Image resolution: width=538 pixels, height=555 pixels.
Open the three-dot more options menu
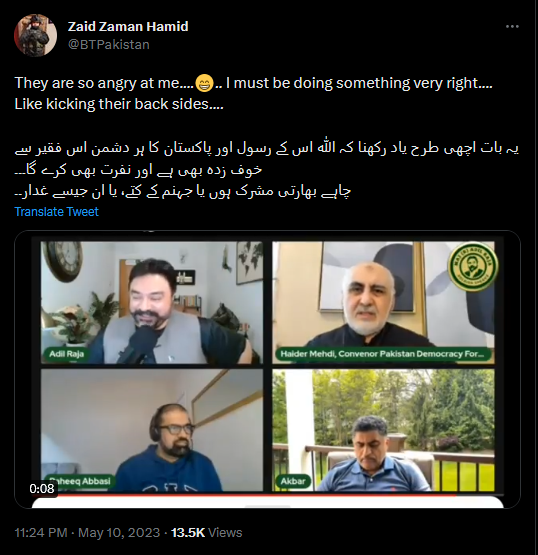512,27
